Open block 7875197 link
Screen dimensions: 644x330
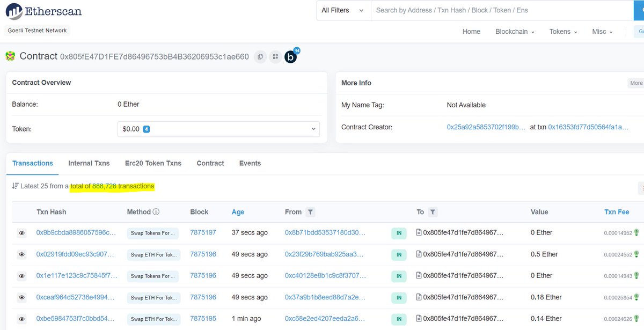[x=203, y=232]
